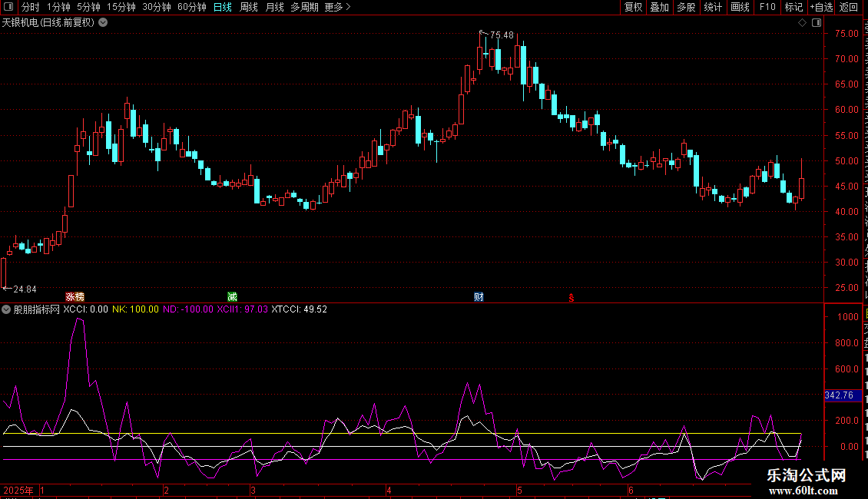This screenshot has height=499, width=868.
Task: Open the 多股 multi-stock view
Action: point(687,7)
